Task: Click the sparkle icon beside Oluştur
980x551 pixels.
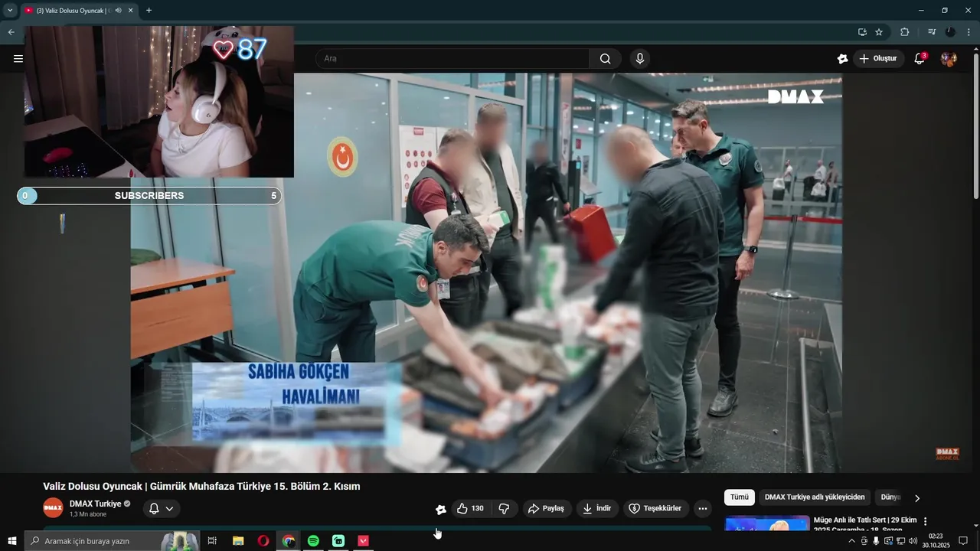Action: pos(842,58)
